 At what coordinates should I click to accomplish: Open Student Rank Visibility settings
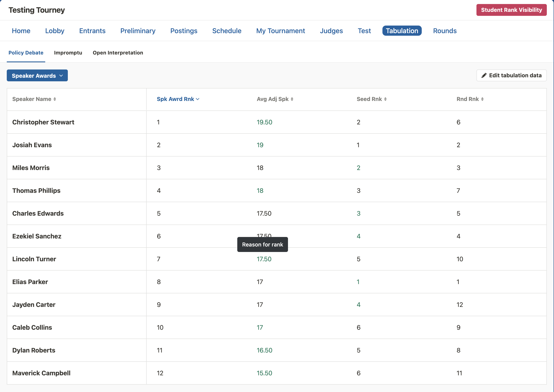coord(511,10)
